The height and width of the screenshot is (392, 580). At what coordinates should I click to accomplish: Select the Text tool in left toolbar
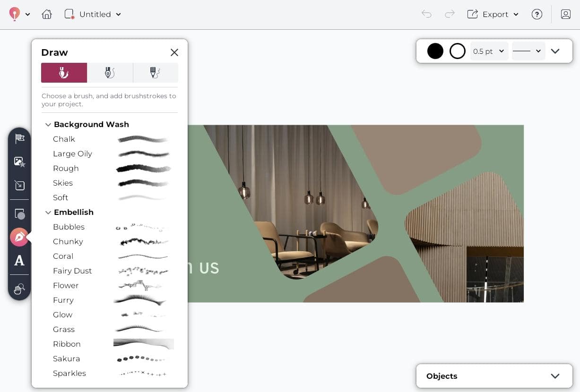coord(19,261)
